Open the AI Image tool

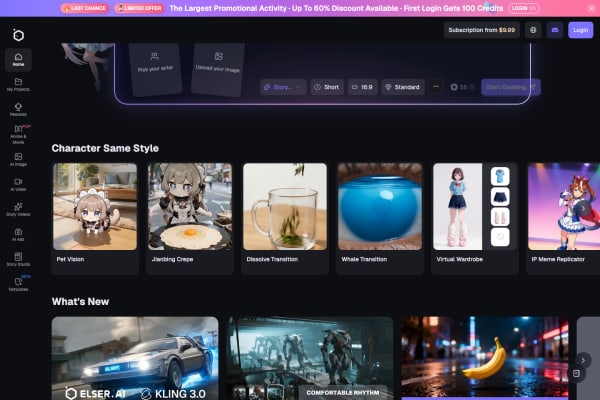pos(18,160)
